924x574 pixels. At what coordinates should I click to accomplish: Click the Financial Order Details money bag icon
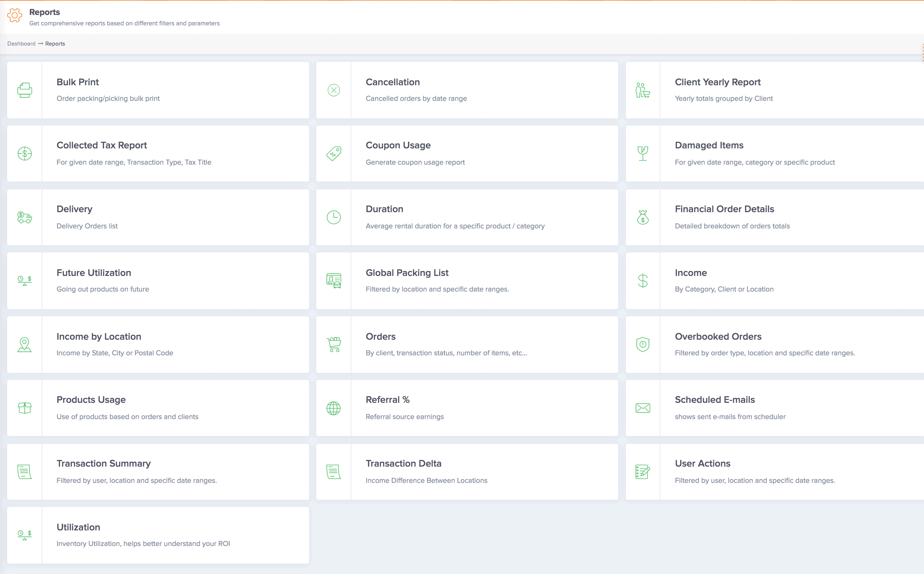(x=643, y=217)
